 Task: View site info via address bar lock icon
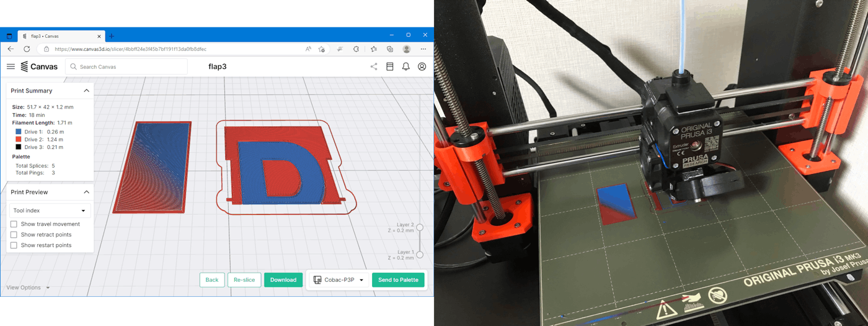pos(46,49)
